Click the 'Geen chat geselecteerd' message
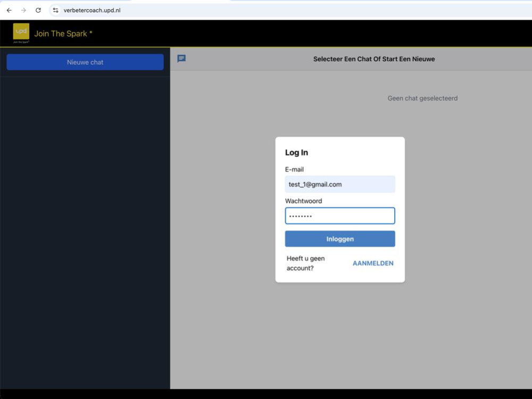 (x=422, y=98)
